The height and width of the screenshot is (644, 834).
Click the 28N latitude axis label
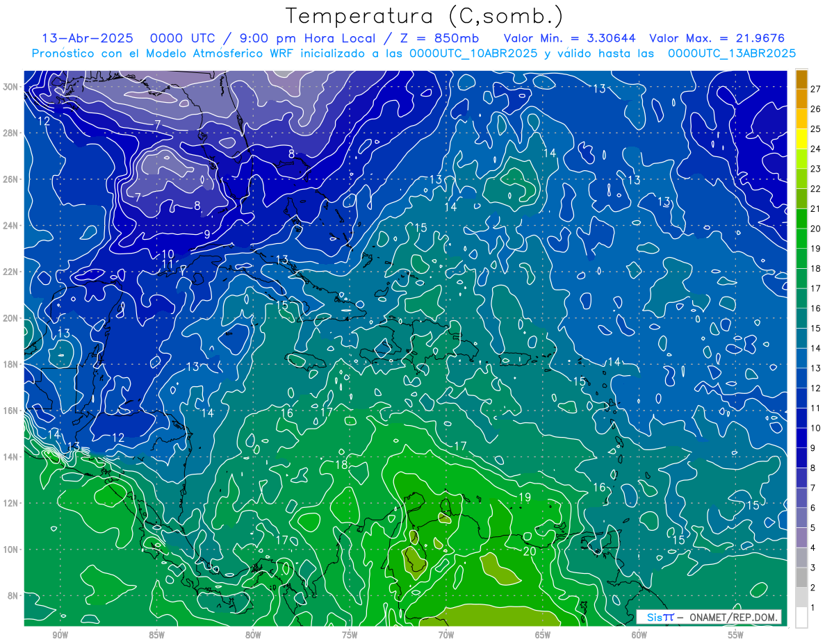click(12, 133)
